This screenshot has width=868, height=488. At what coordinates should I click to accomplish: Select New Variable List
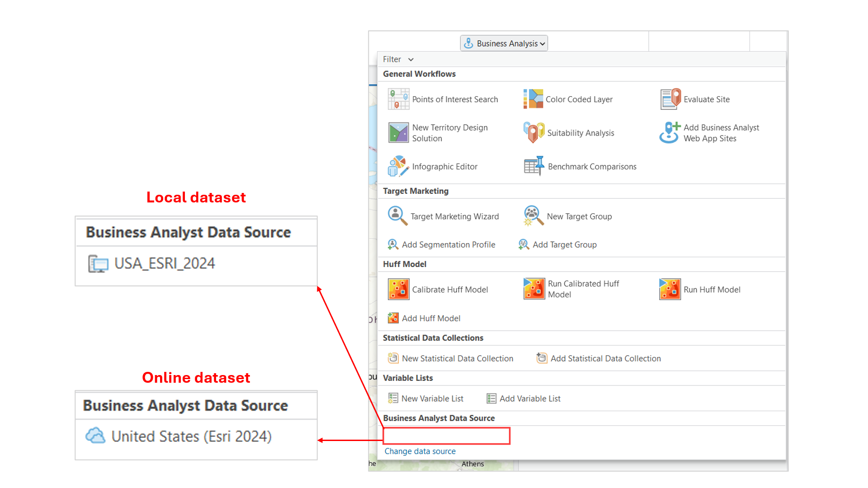point(432,399)
